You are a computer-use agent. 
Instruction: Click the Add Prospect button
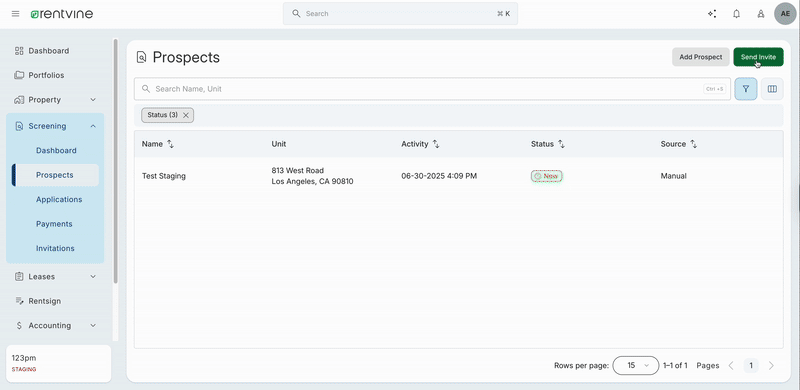(701, 57)
